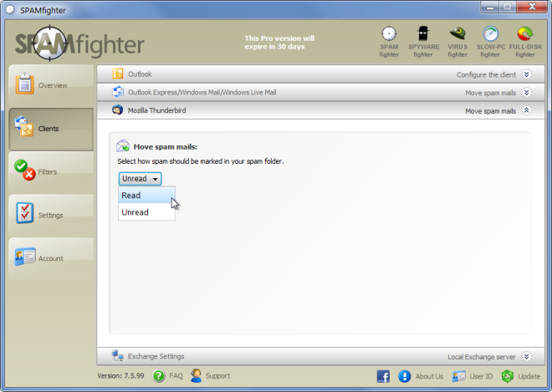The height and width of the screenshot is (392, 552).
Task: Click the Unread dropdown box
Action: pyautogui.click(x=141, y=179)
